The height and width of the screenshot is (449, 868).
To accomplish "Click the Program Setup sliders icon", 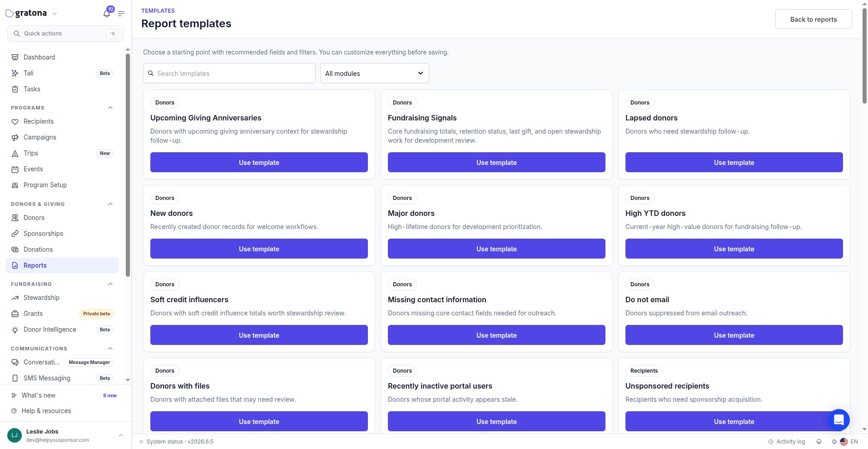I will (15, 185).
